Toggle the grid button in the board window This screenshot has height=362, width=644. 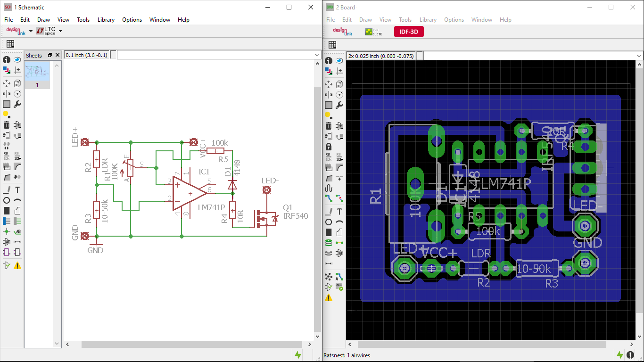pyautogui.click(x=332, y=45)
